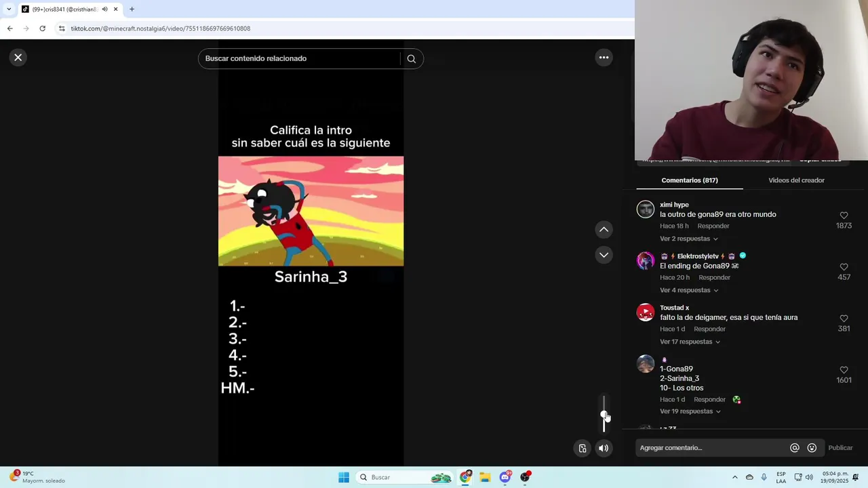Mute the video with the speaker icon
Viewport: 868px width, 488px height.
point(604,448)
